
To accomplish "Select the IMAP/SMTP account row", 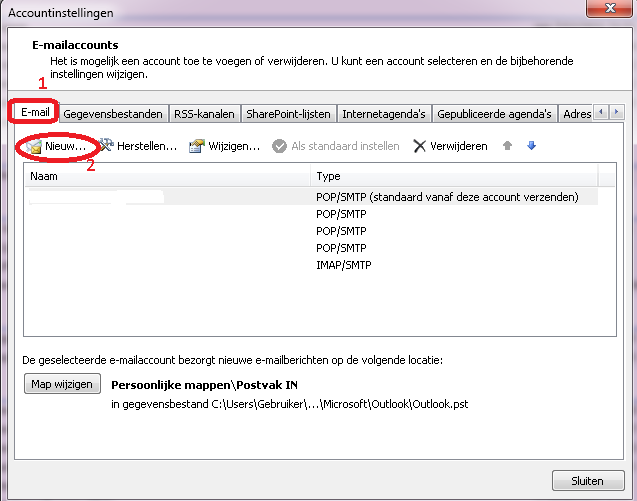I will pyautogui.click(x=311, y=265).
